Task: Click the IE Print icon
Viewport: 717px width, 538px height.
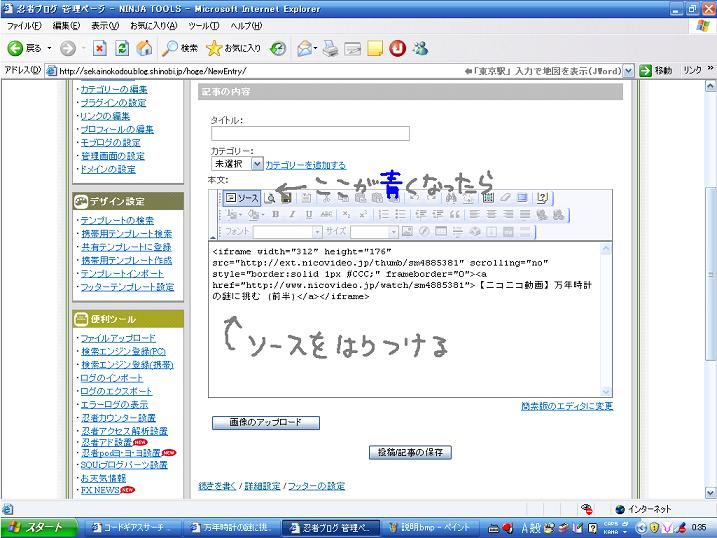Action: (331, 48)
